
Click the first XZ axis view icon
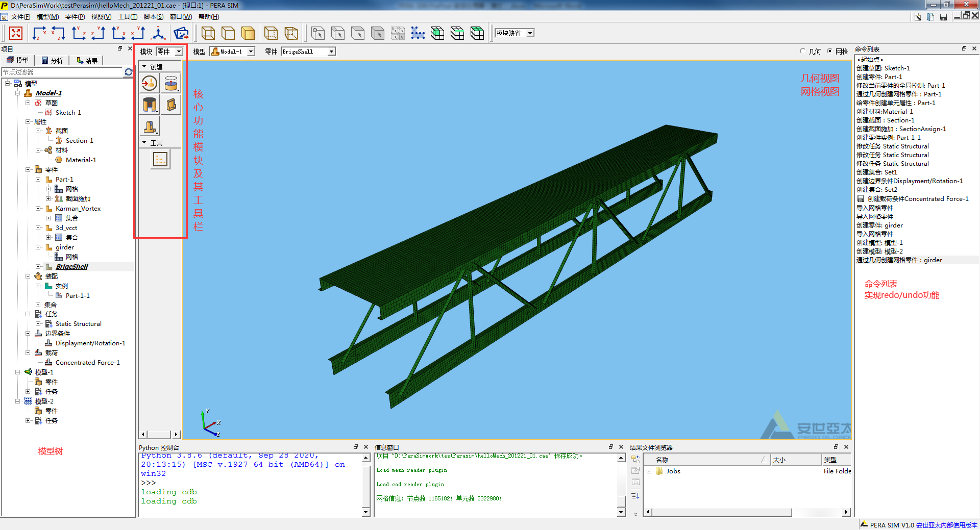click(39, 34)
